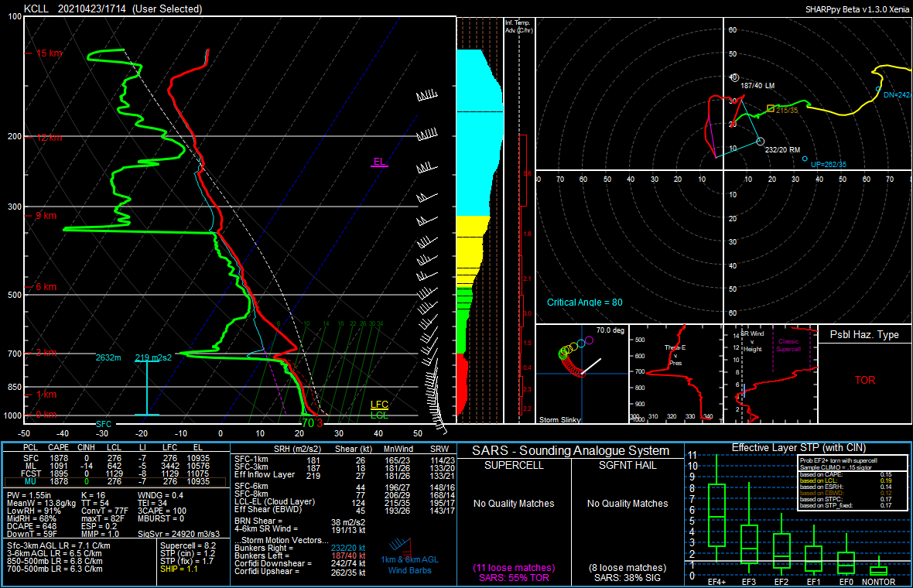Click the cyan effective inflow layer bracket
Screen dimensions: 913x588
(x=147, y=388)
